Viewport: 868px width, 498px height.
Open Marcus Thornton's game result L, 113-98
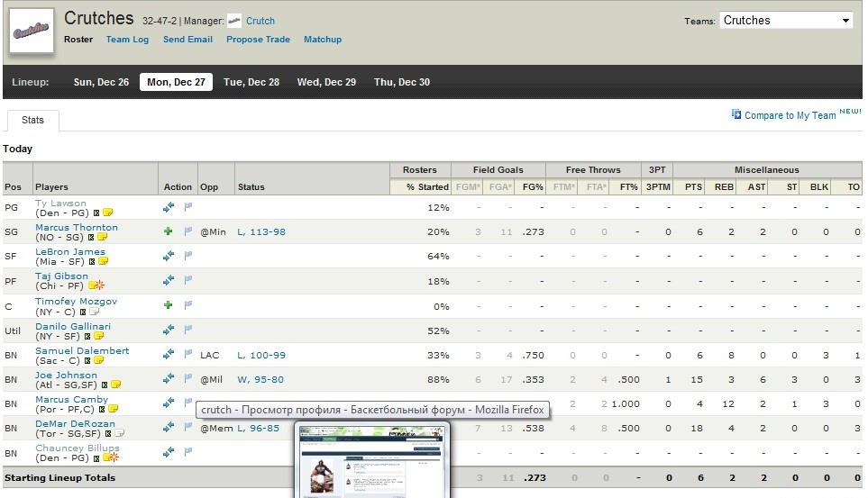(x=261, y=231)
